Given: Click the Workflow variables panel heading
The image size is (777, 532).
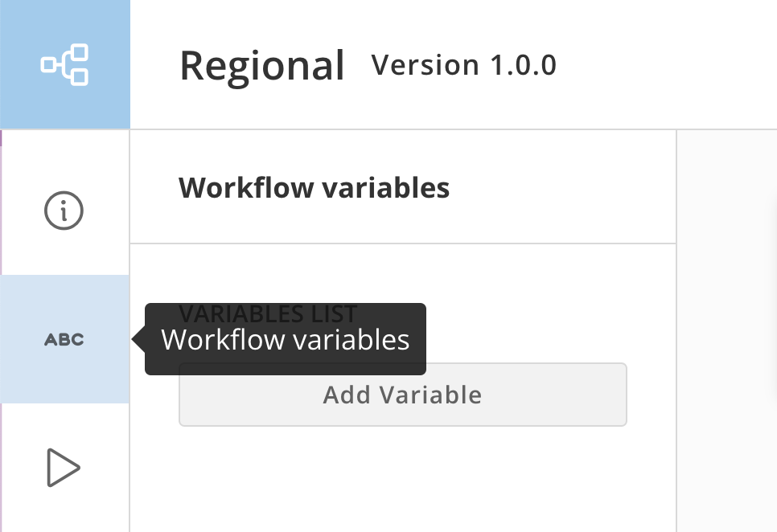Looking at the screenshot, I should pos(314,188).
